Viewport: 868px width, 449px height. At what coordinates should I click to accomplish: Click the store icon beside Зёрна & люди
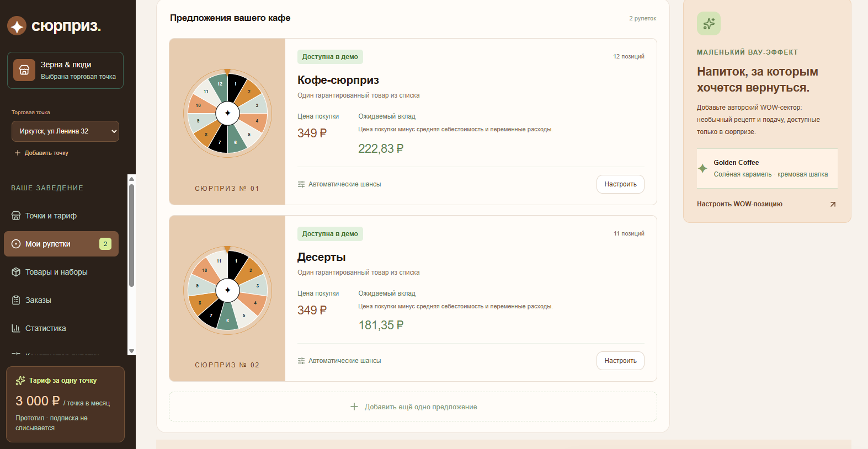[x=24, y=70]
